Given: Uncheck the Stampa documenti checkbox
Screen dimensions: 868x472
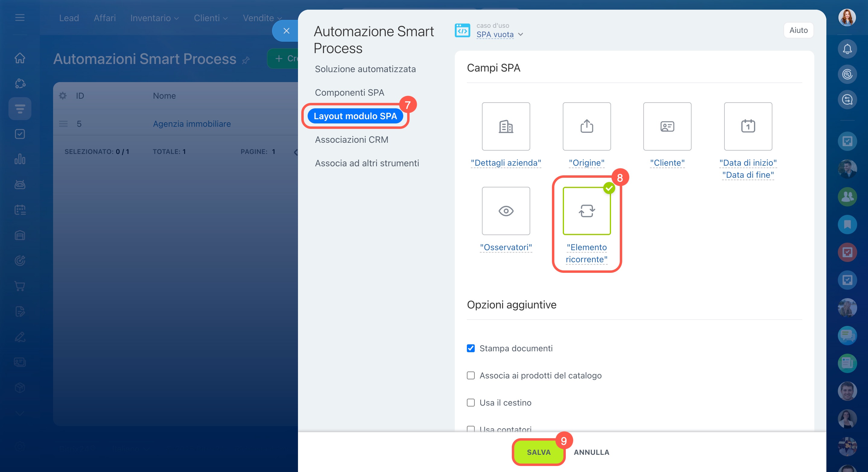Looking at the screenshot, I should pyautogui.click(x=471, y=348).
